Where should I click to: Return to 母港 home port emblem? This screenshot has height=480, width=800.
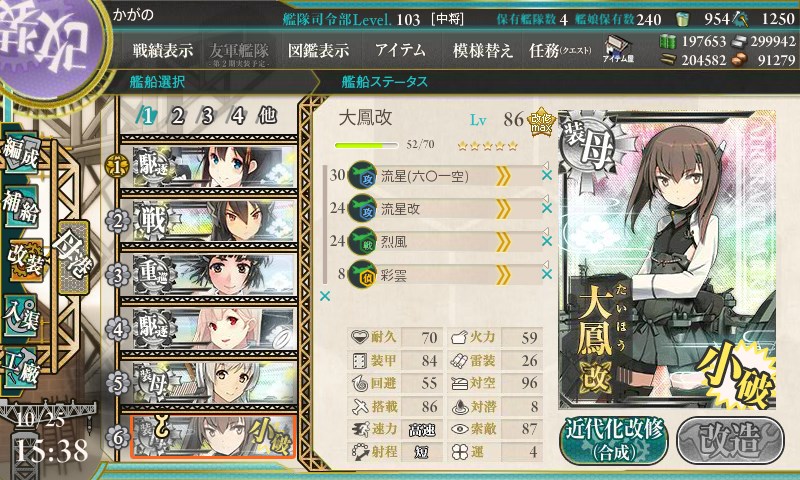(x=74, y=257)
